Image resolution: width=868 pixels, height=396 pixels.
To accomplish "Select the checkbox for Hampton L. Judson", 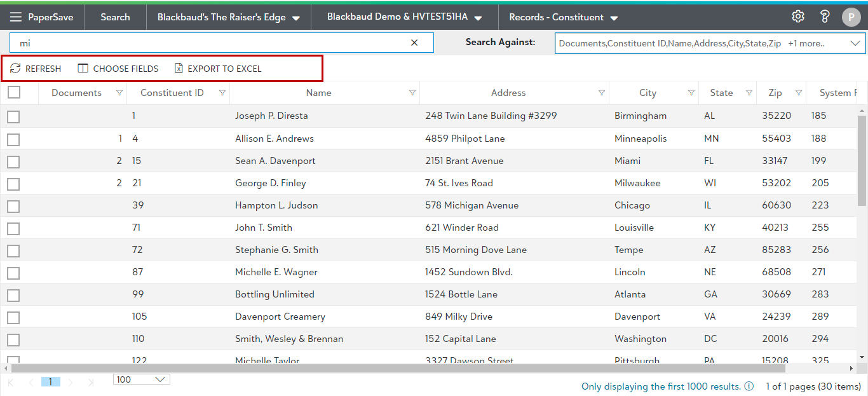I will 13,206.
